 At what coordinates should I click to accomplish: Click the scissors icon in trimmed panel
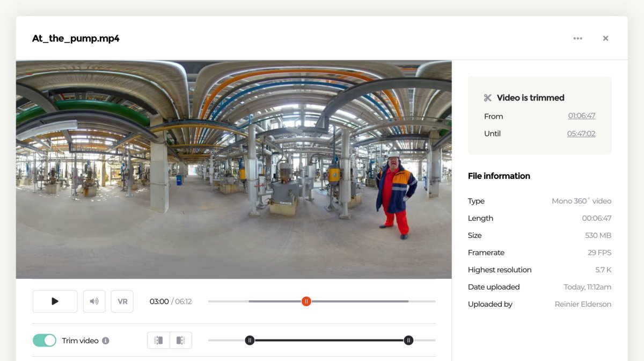pyautogui.click(x=487, y=98)
